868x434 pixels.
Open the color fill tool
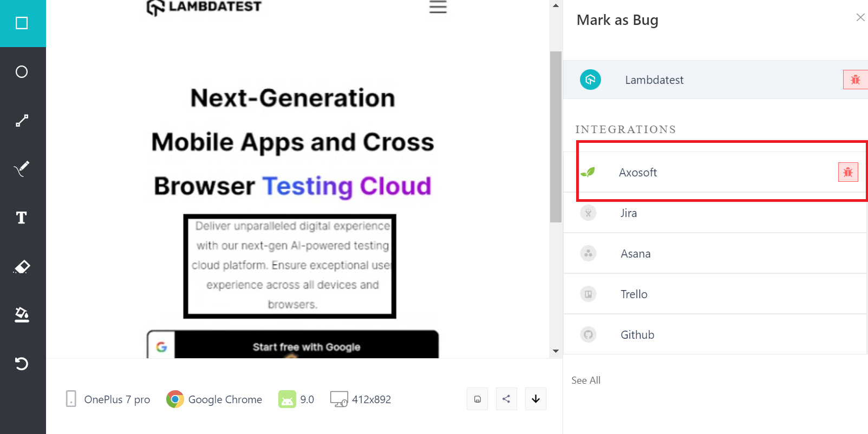click(22, 314)
